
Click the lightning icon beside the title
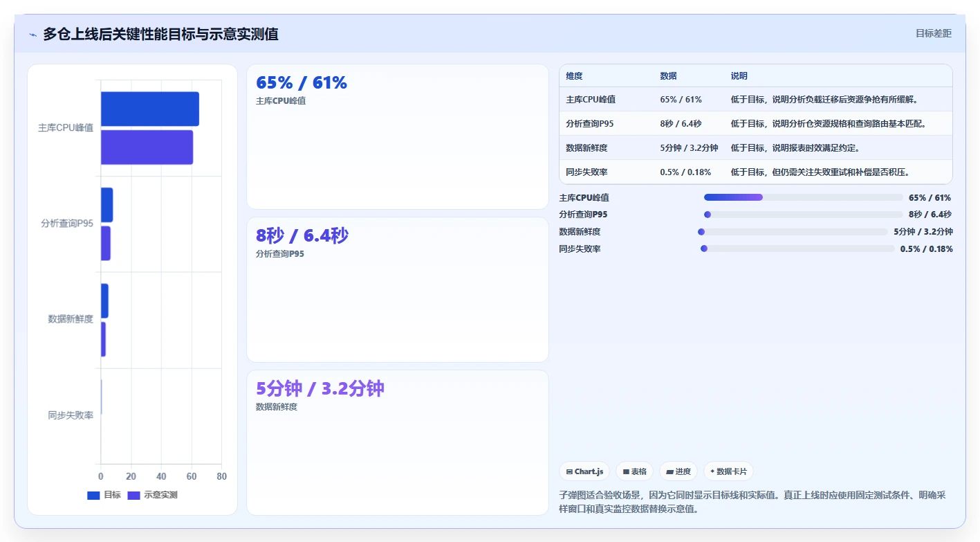[33, 35]
